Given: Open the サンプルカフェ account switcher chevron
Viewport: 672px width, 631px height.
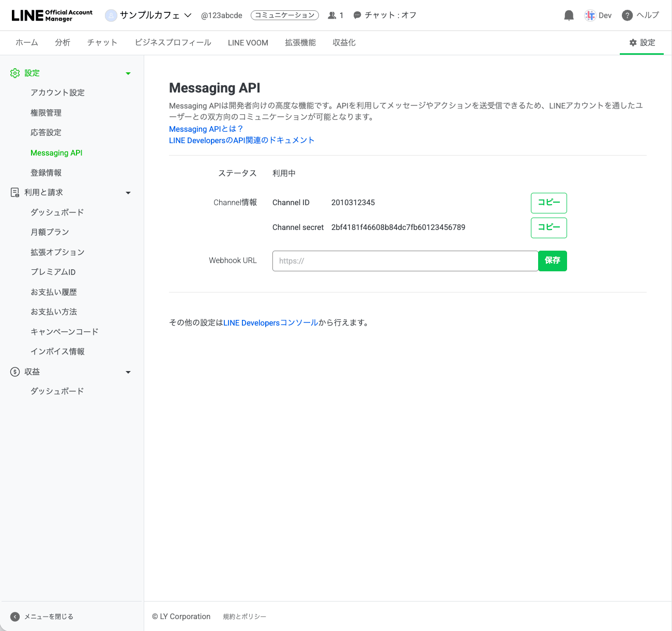Looking at the screenshot, I should pos(188,16).
